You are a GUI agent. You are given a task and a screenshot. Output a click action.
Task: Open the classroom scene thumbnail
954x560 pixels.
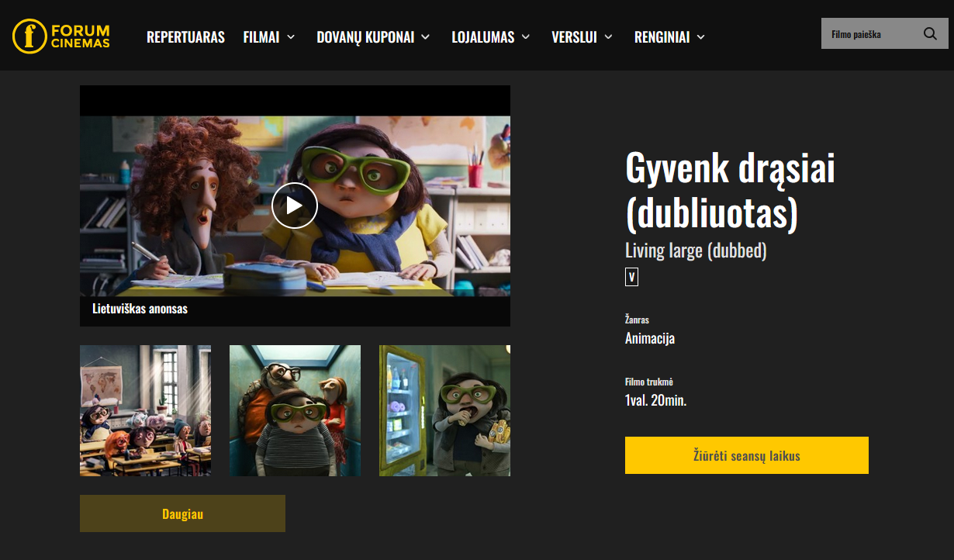[x=145, y=410]
